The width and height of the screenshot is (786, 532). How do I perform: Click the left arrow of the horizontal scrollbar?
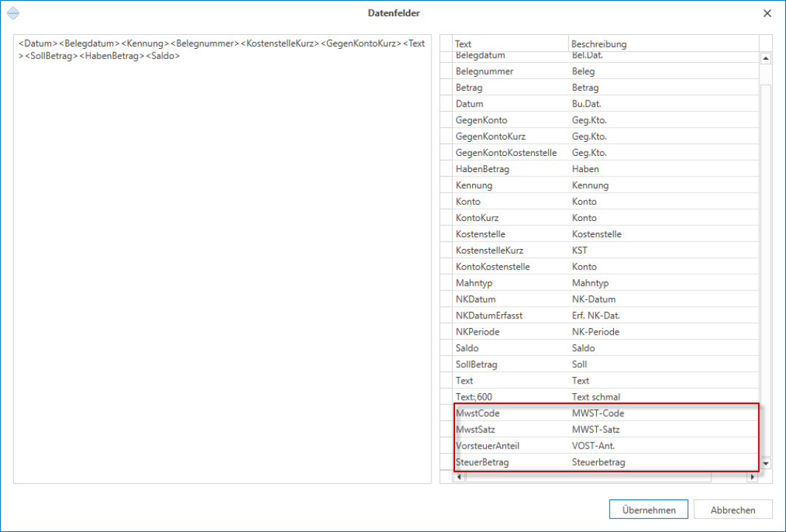pos(459,477)
